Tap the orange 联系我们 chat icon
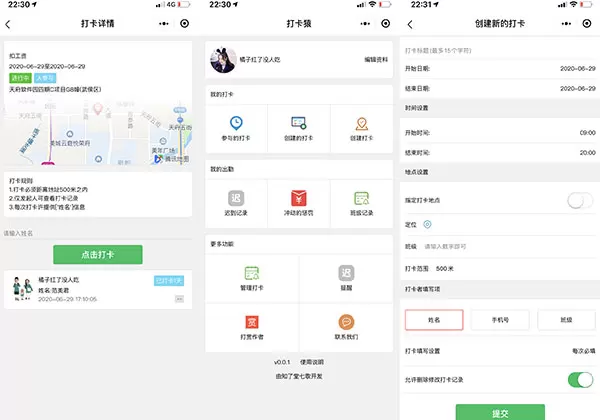Viewport: 600px width, 420px height. pyautogui.click(x=346, y=322)
